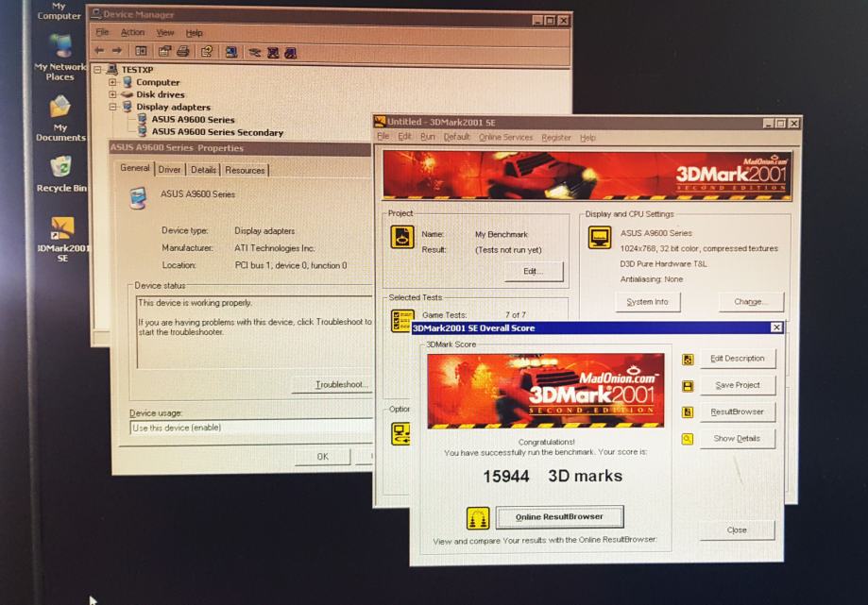Image resolution: width=868 pixels, height=605 pixels.
Task: Collapse the Display adapters node
Action: [113, 107]
